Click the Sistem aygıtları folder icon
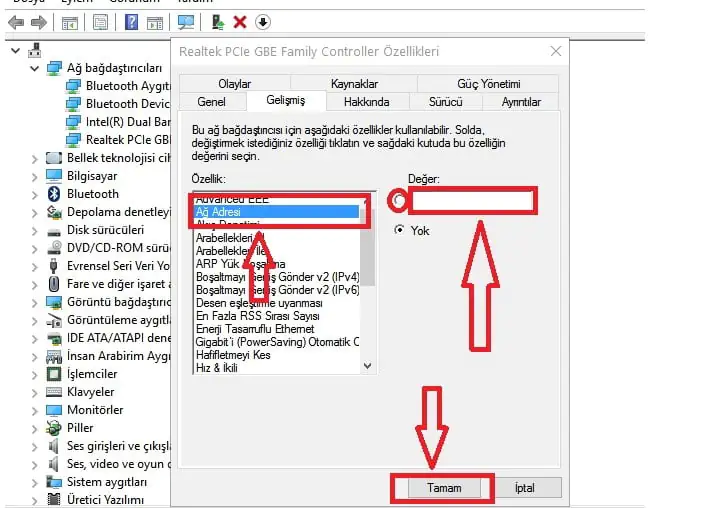The image size is (702, 508). coord(54,482)
